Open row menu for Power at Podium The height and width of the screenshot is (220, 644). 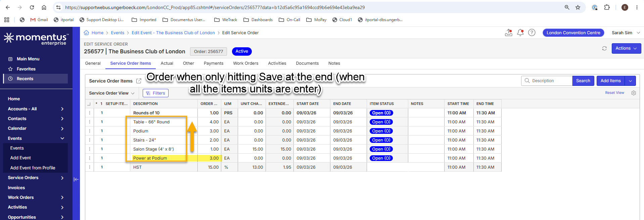[x=90, y=158]
